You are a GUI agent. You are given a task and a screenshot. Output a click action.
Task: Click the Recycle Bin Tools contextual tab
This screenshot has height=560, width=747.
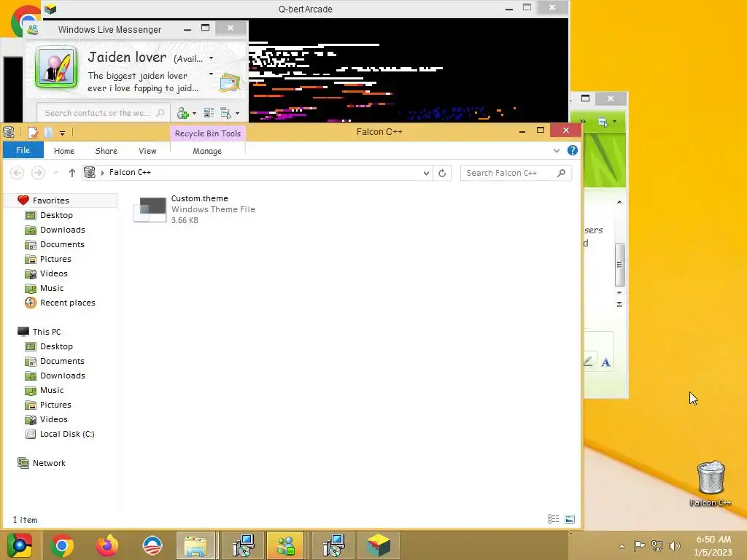tap(208, 133)
